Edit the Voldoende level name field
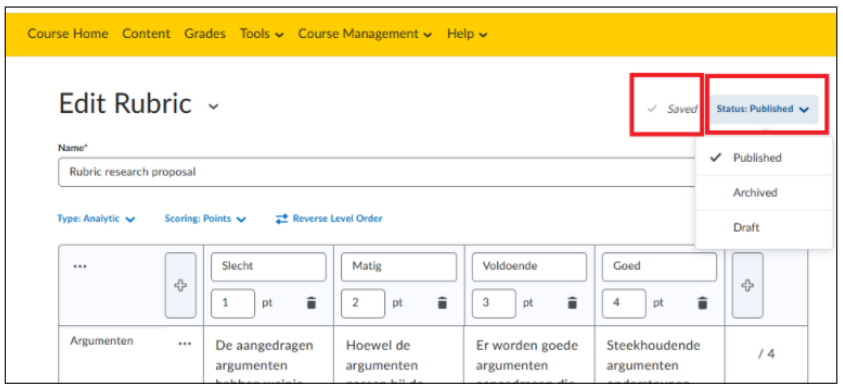This screenshot has height=389, width=843. (530, 266)
